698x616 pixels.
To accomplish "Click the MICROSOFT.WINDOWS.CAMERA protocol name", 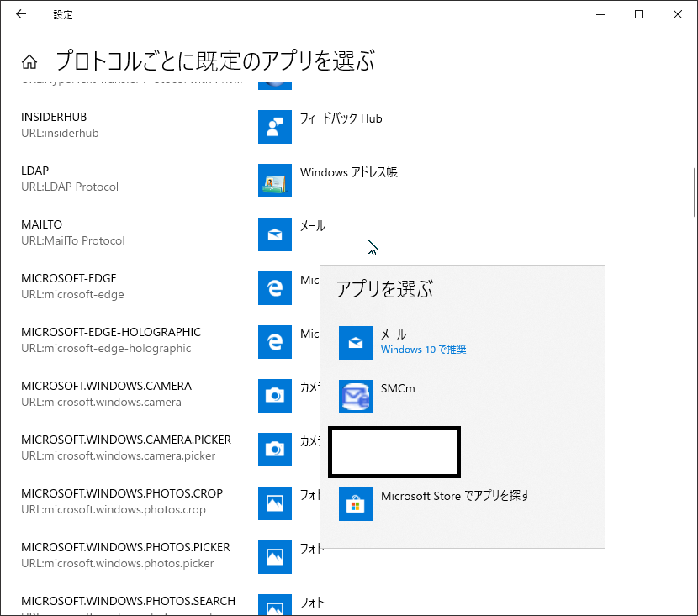I will (107, 386).
